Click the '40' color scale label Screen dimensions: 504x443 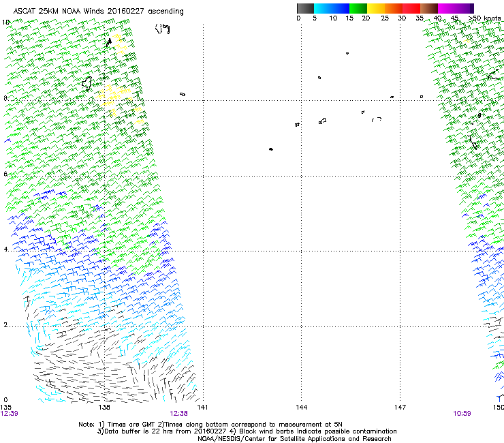[x=437, y=18]
